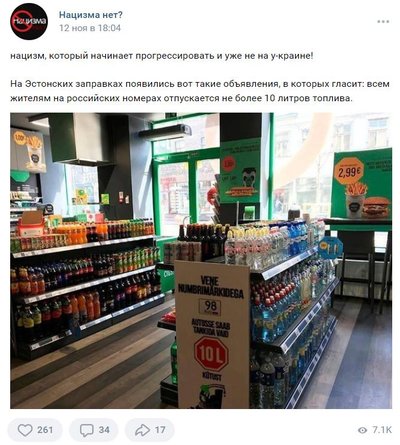Screen dimensions: 400x445
Task: Like the post with the heart icon
Action: pos(25,430)
